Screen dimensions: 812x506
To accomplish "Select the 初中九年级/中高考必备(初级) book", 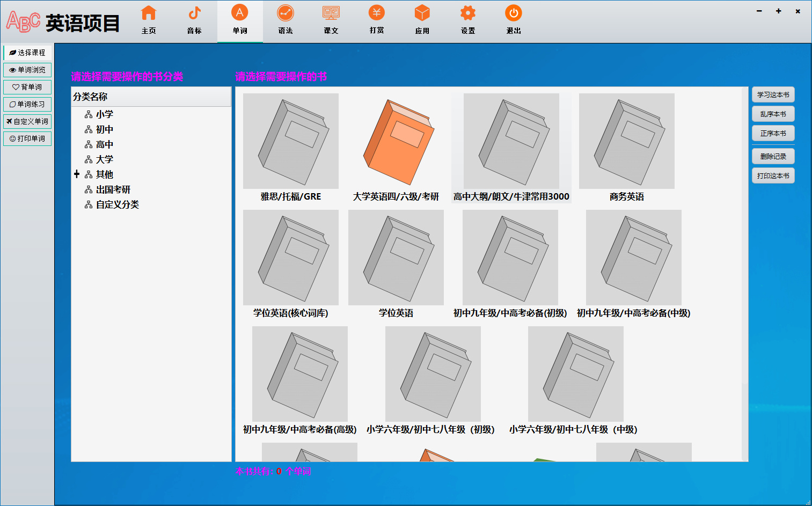I will [x=510, y=264].
